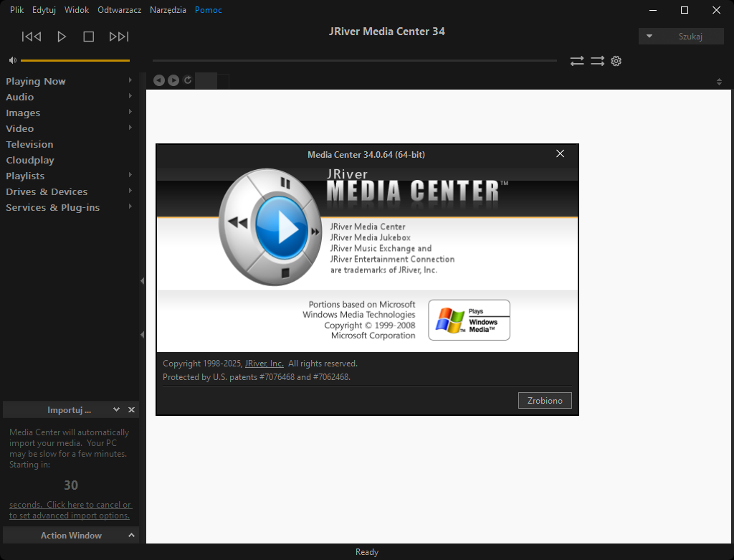Open the Plik menu
Screen dimensions: 734x560
17,10
